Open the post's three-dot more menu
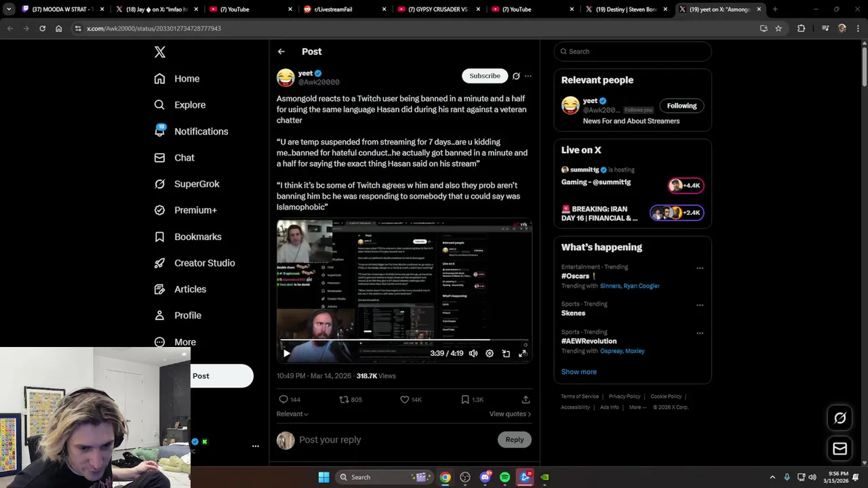 pos(528,76)
